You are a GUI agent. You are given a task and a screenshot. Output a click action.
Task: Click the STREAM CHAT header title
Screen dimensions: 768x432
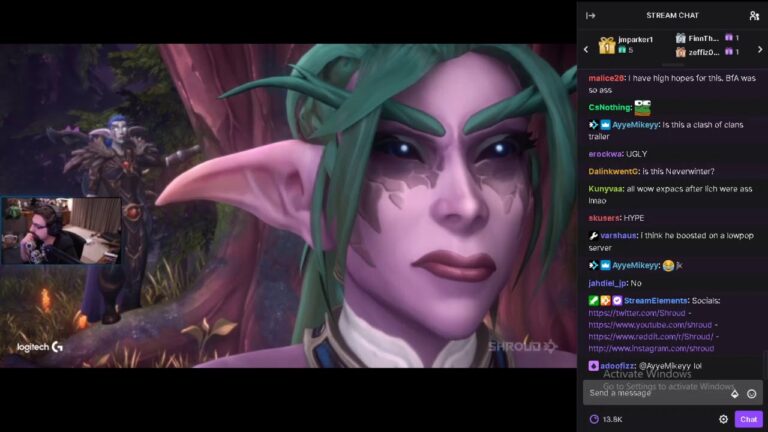(x=672, y=16)
